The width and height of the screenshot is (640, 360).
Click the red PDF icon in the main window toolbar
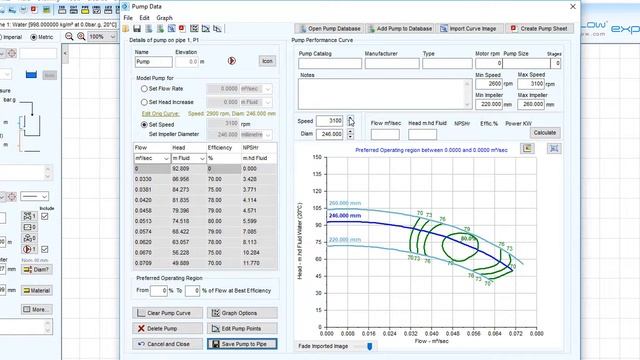click(33, 10)
